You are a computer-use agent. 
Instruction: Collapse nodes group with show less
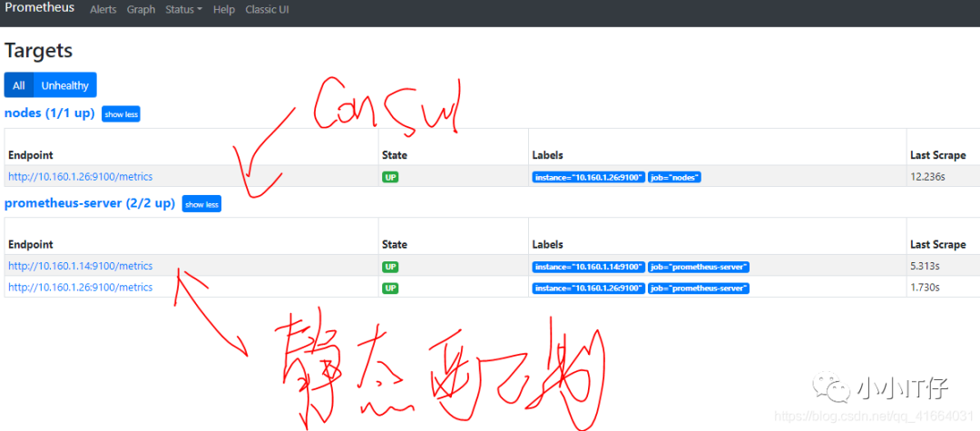coord(121,115)
